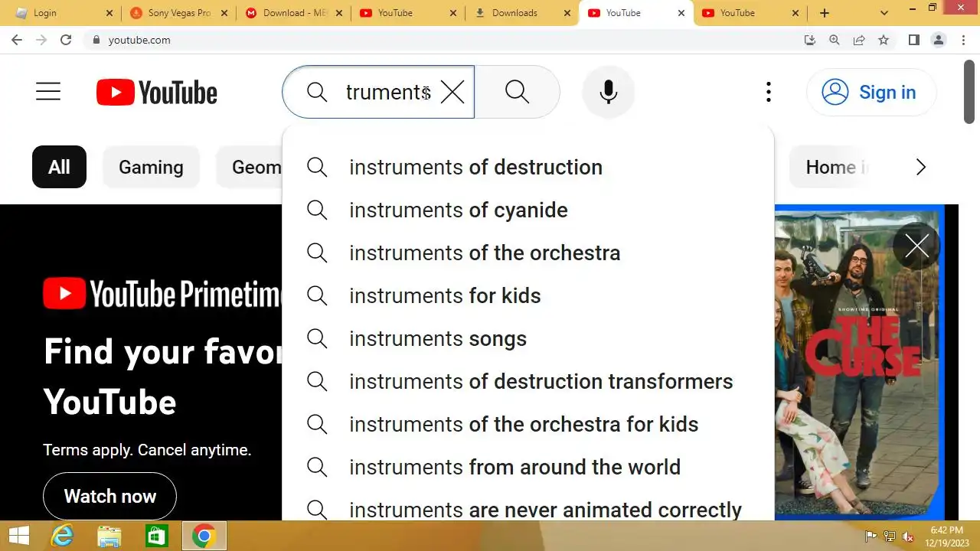Image resolution: width=980 pixels, height=551 pixels.
Task: Select the Gaming category chip
Action: point(151,168)
